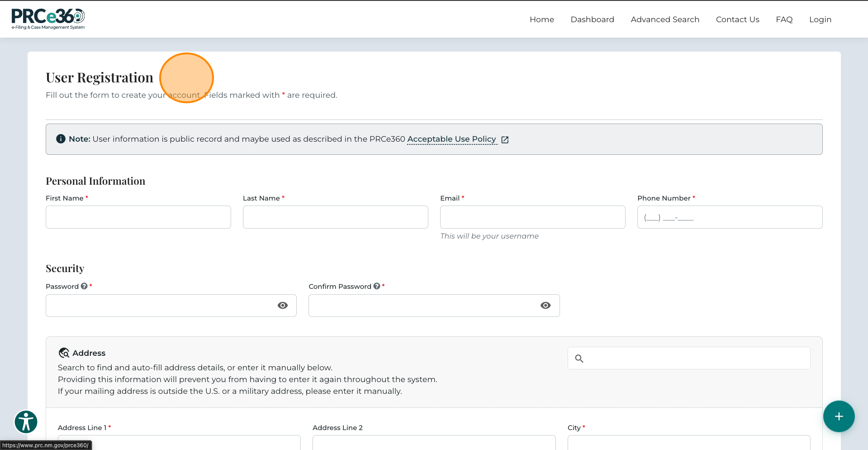Click the Email field below Personal Information
The width and height of the screenshot is (868, 450).
(x=532, y=217)
